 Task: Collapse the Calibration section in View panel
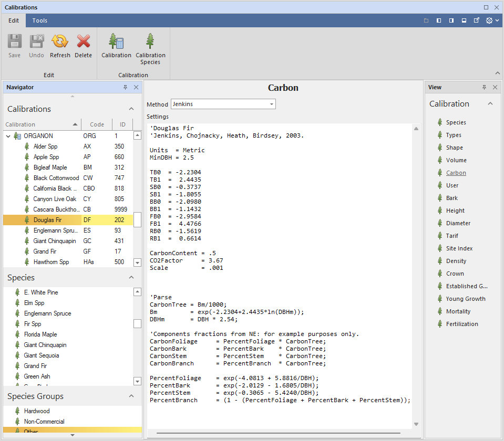pos(490,103)
